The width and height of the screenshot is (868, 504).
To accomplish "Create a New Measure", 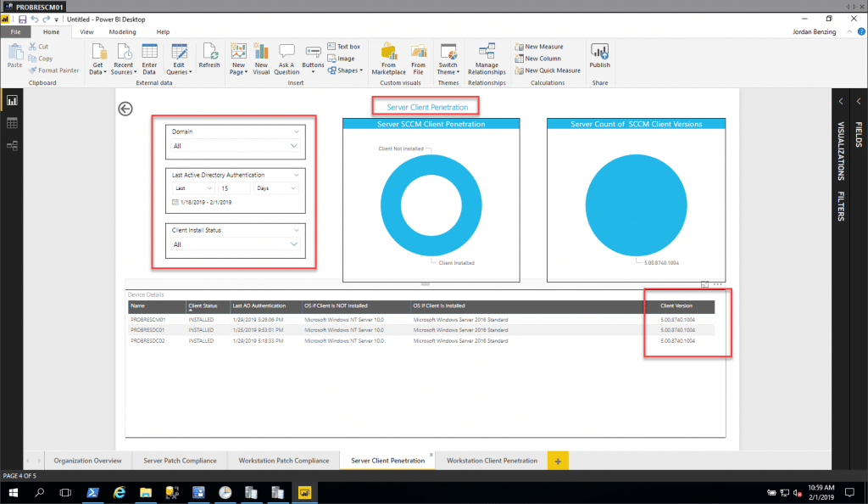I will pos(540,47).
